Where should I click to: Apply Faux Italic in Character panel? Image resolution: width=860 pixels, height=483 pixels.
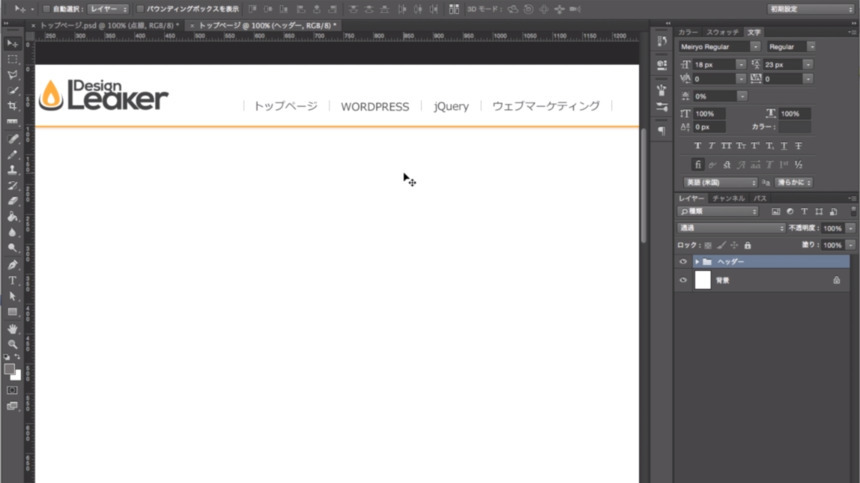coord(711,146)
